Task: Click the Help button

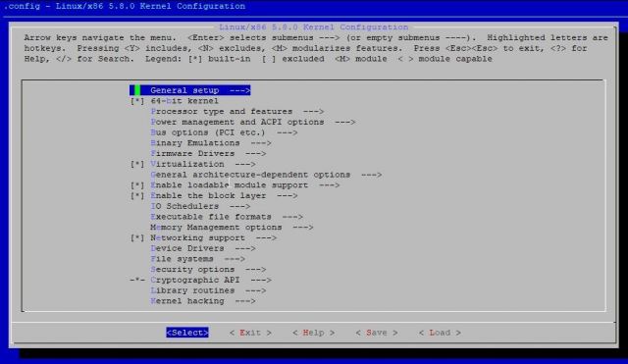Action: click(314, 333)
